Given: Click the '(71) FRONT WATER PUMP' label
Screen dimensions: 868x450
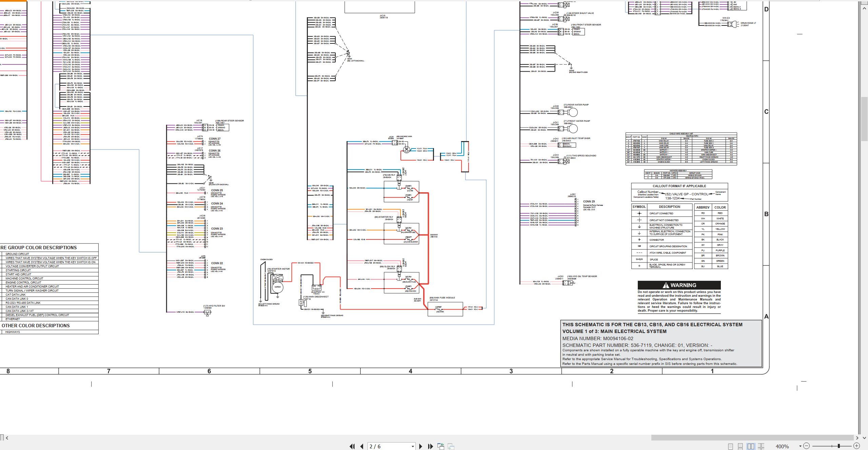Looking at the screenshot, I should [x=577, y=121].
